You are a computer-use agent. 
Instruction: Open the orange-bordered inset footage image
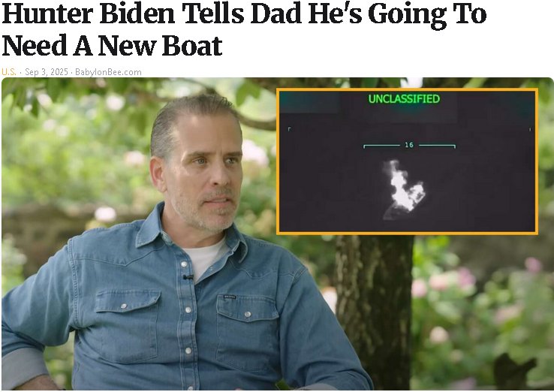tap(407, 161)
